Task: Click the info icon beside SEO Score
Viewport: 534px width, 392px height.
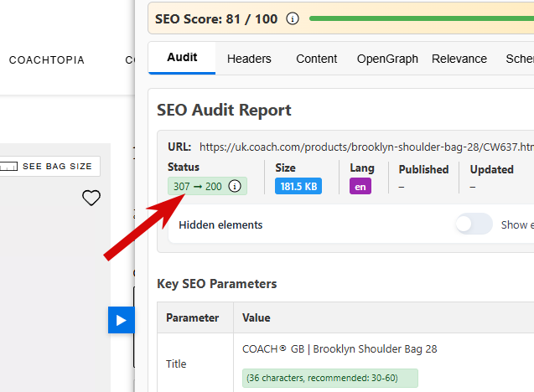Action: coord(293,18)
